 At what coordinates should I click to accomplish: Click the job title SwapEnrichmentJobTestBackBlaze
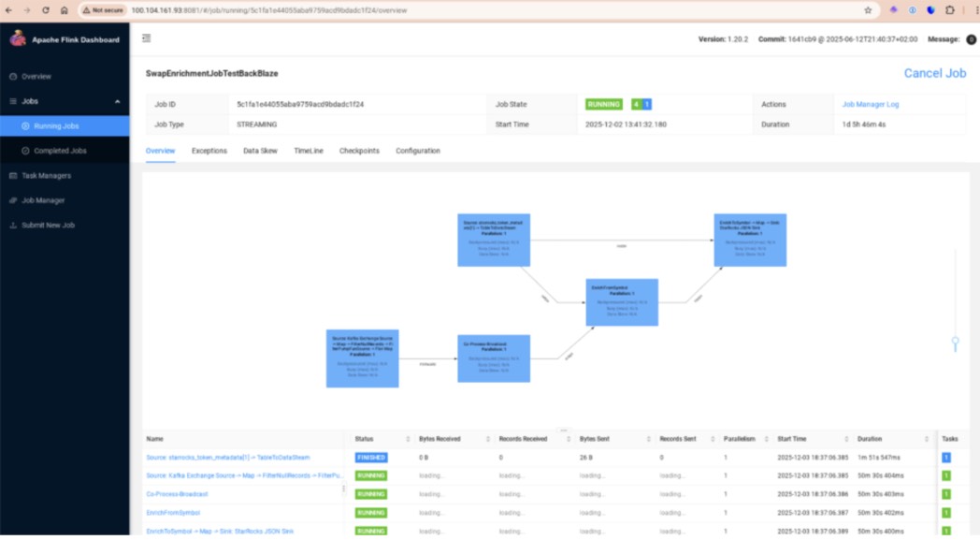[x=212, y=73]
